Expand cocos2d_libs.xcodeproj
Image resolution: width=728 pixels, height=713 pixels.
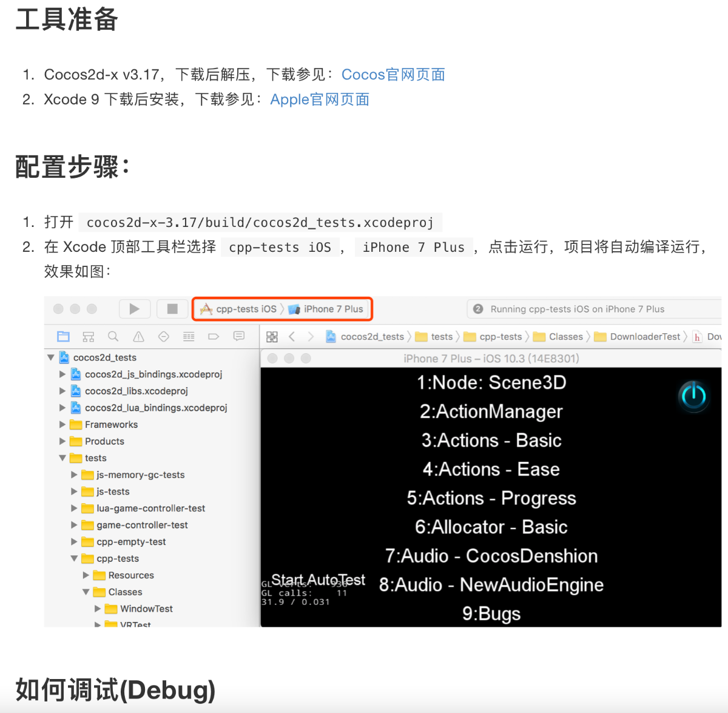(x=62, y=391)
